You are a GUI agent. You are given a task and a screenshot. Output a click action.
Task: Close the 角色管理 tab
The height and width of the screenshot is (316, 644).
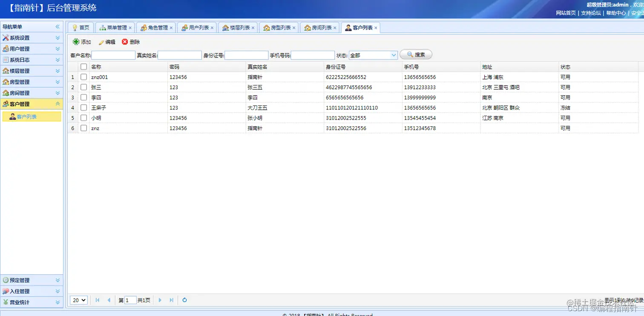point(171,28)
